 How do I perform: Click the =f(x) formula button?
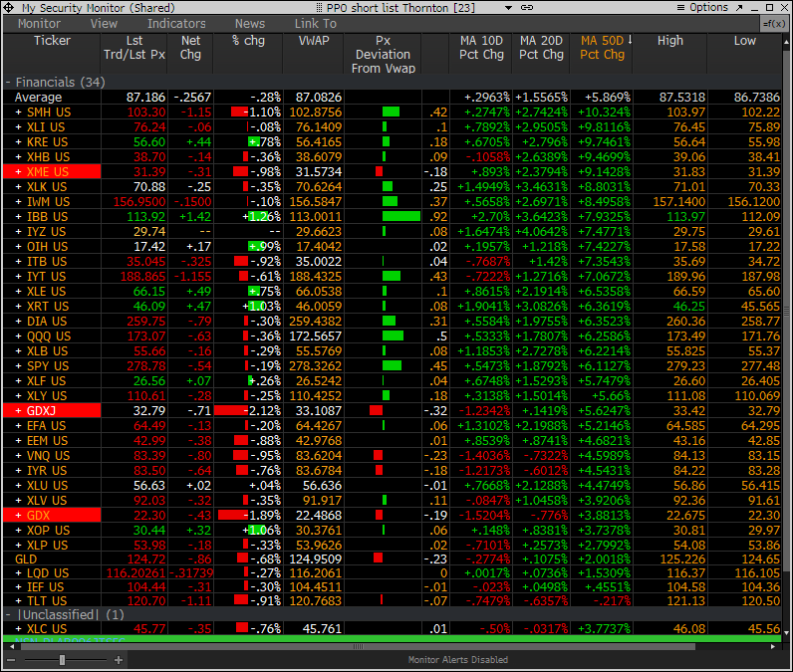(x=774, y=24)
